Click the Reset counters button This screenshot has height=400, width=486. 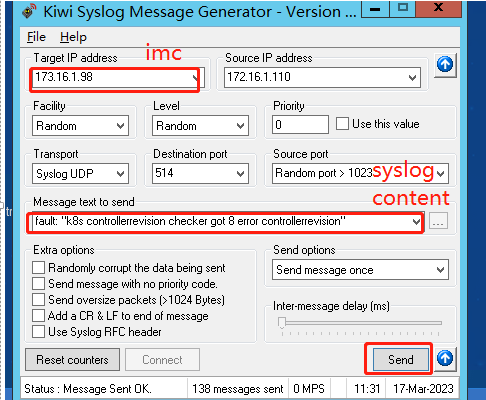point(72,359)
